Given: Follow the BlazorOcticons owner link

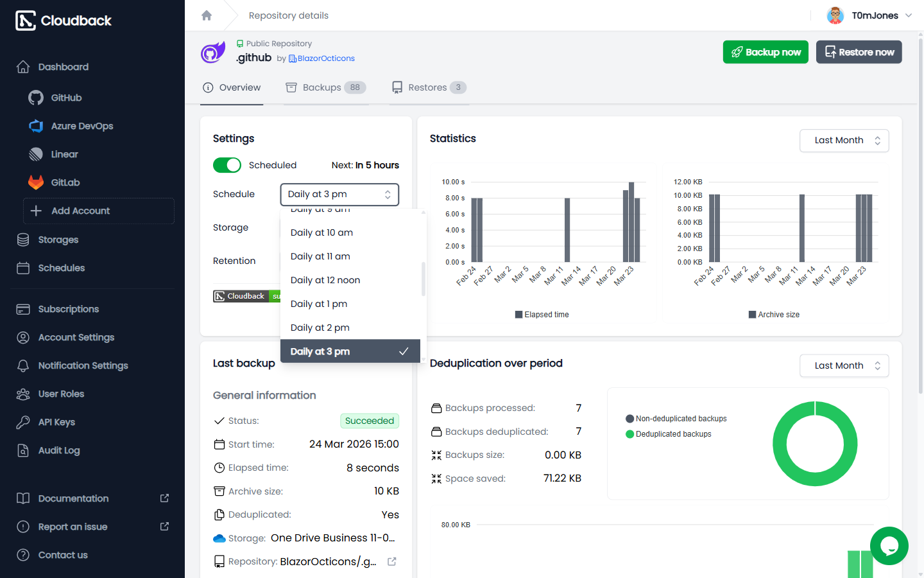Looking at the screenshot, I should [322, 58].
